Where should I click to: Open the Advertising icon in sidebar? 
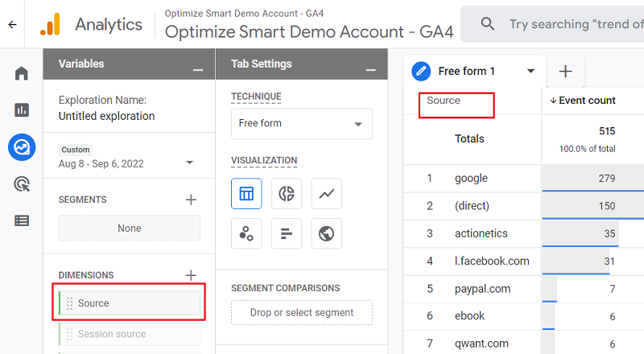(22, 183)
